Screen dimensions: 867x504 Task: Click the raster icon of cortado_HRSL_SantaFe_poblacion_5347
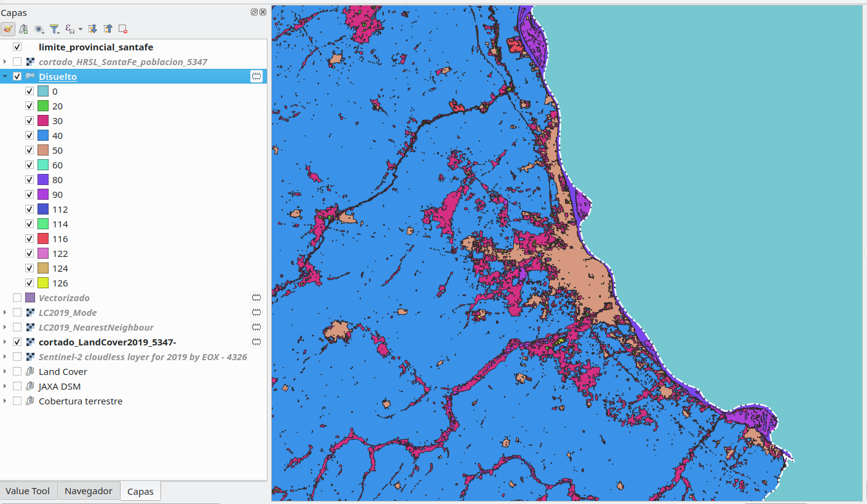pos(30,62)
